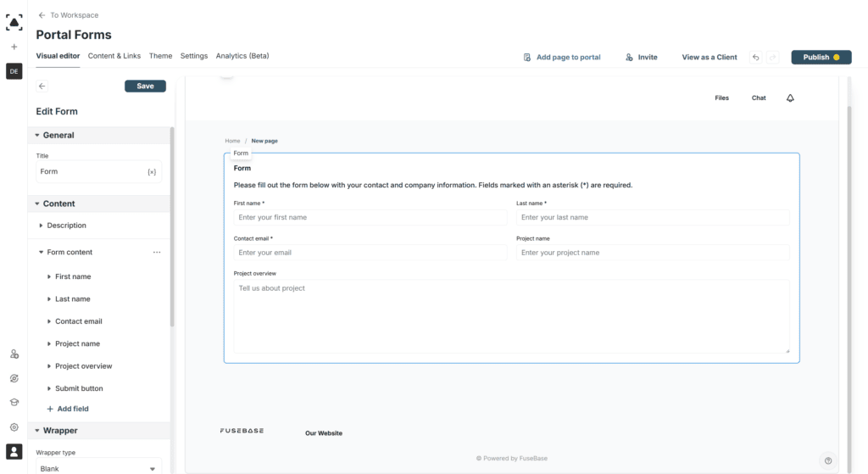Viewport: 868px width, 474px height.
Task: Click the back arrow next to To Workspace
Action: point(42,15)
